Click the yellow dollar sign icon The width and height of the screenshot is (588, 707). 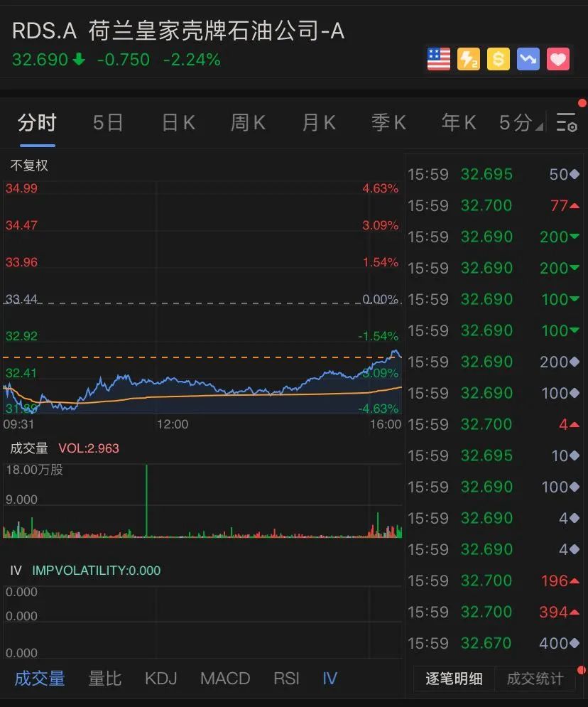click(499, 59)
